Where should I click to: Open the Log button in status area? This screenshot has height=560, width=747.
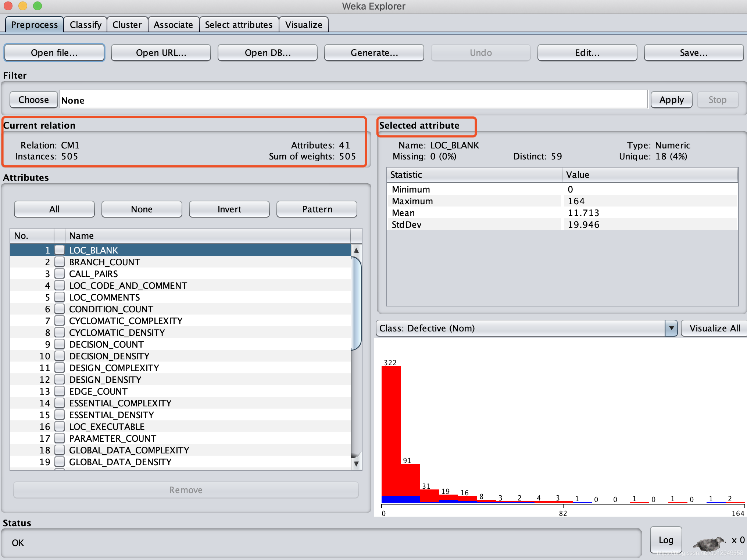666,540
